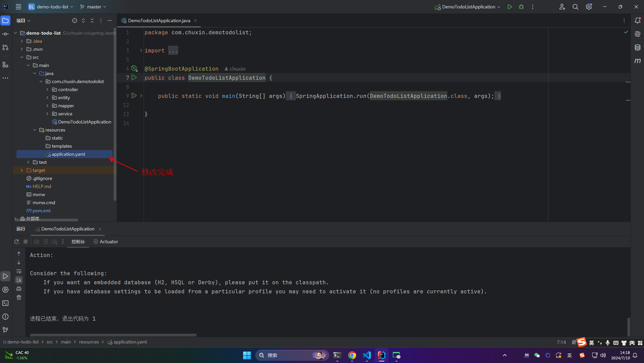Debug DemoTodoListApplication with bug icon
Screen dimensions: 644x363
click(x=521, y=7)
